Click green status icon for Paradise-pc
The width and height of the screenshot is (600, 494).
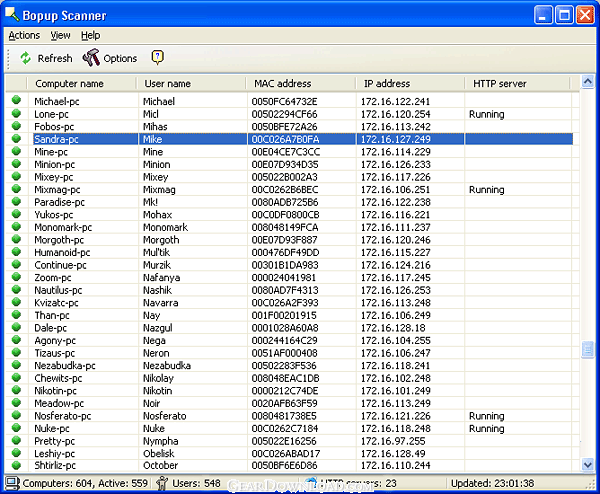(x=16, y=201)
